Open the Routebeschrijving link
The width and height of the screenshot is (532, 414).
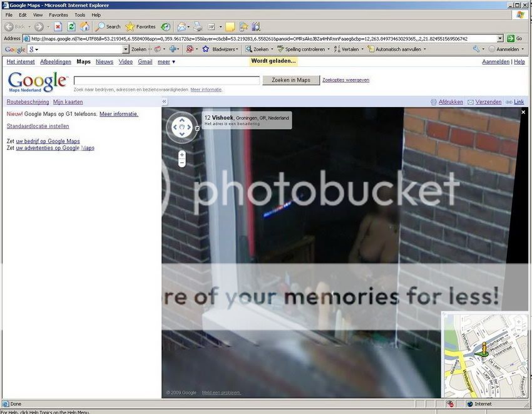[x=28, y=102]
